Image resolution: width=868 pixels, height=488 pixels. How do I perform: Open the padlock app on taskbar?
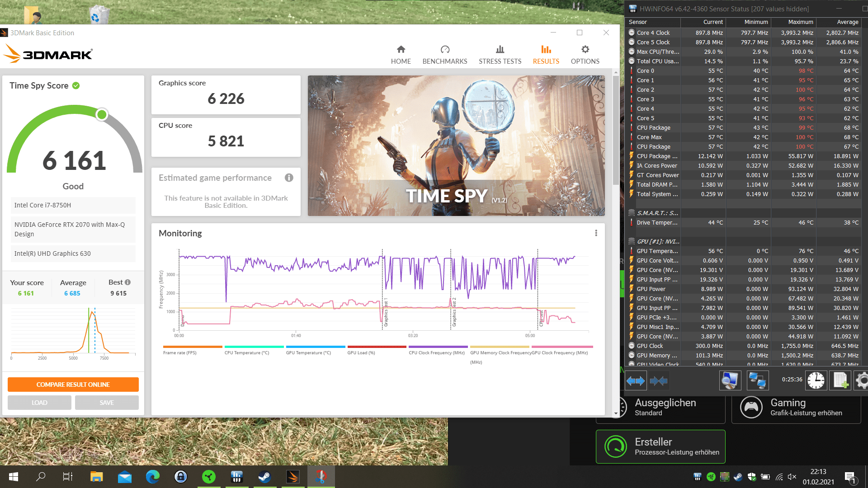tap(181, 477)
